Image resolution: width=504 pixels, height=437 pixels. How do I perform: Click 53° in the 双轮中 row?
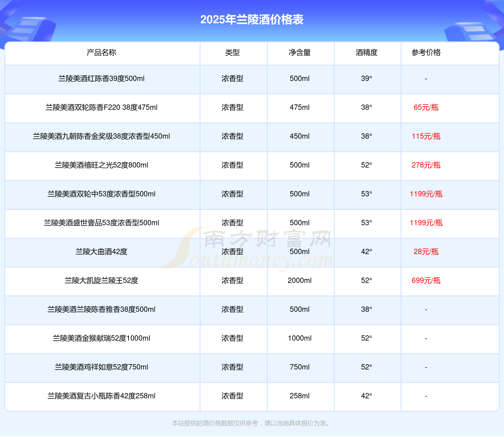[367, 194]
